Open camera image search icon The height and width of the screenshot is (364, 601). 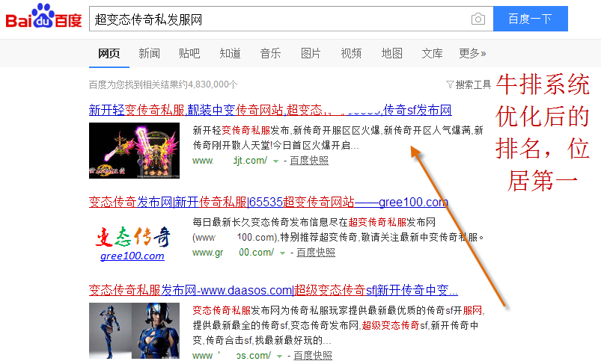click(478, 19)
